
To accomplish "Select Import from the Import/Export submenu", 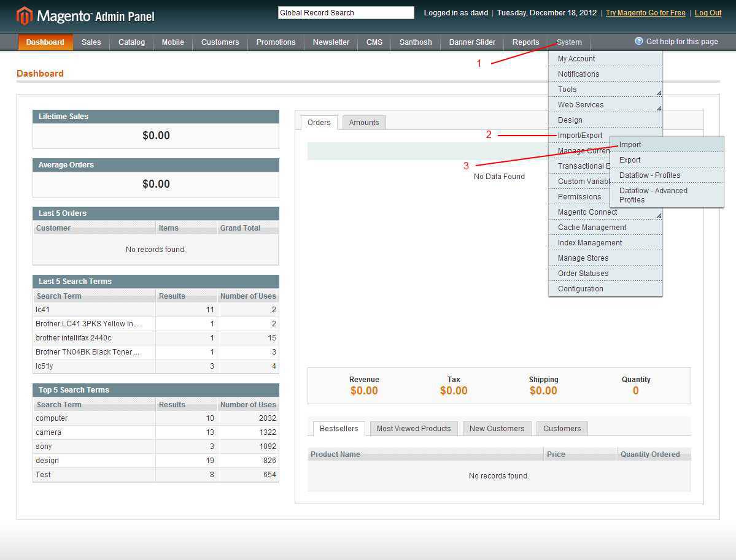I will (x=630, y=144).
